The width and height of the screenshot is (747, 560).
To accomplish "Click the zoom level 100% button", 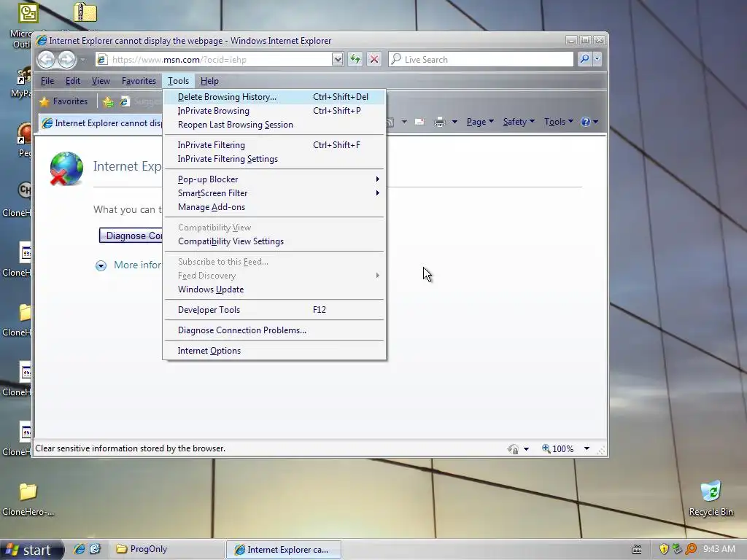I will tap(558, 448).
